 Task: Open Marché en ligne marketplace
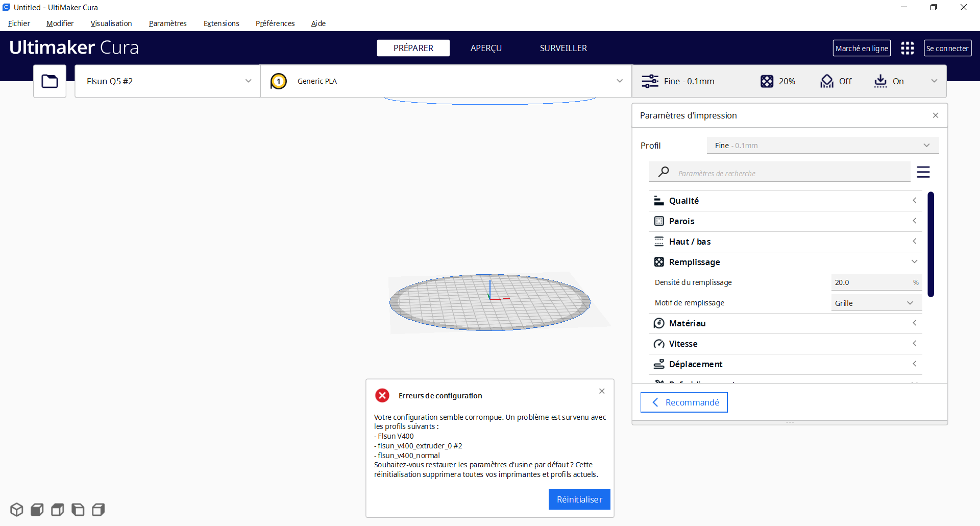[862, 48]
